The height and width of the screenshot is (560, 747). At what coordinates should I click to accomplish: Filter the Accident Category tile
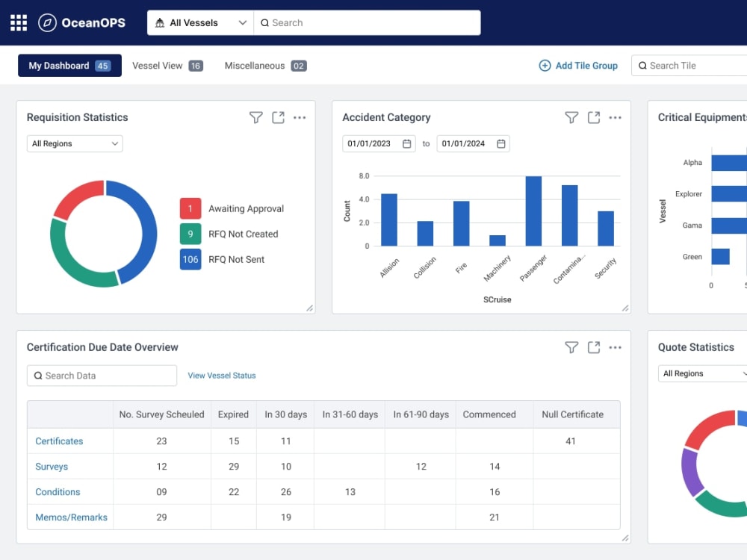pyautogui.click(x=571, y=118)
